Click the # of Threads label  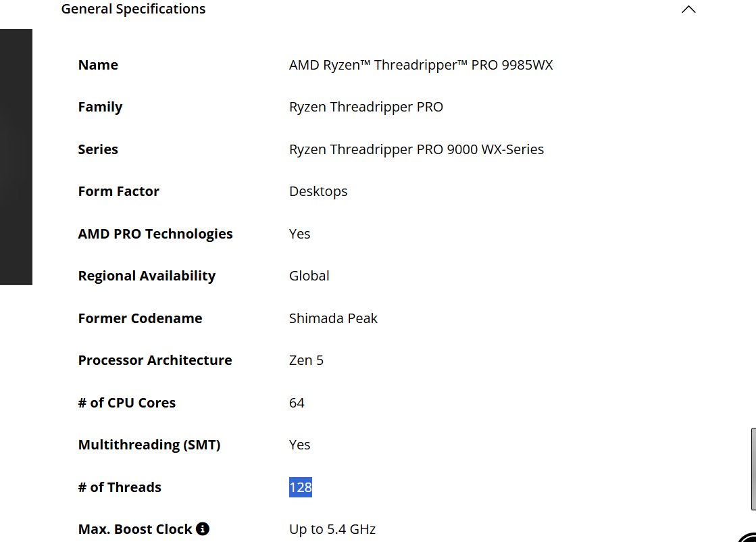click(120, 487)
